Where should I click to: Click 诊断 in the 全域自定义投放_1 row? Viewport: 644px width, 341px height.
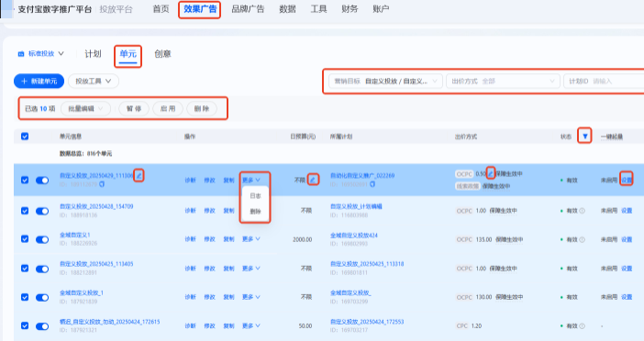(x=190, y=297)
